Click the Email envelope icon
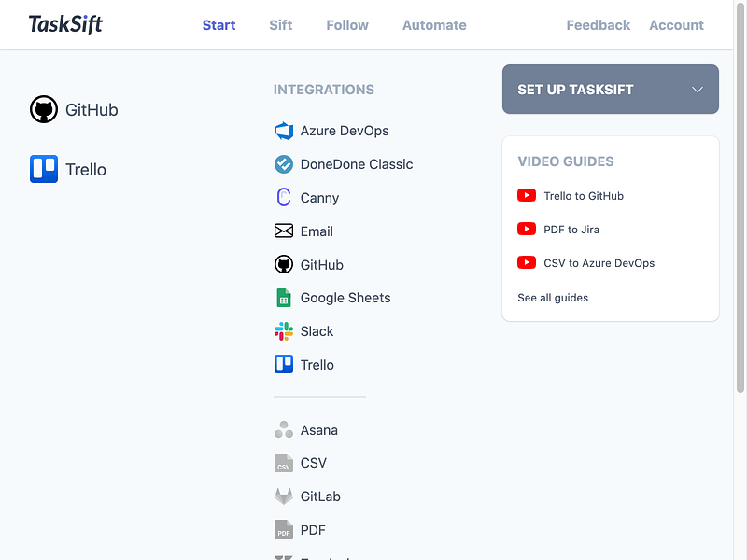The height and width of the screenshot is (560, 747). [x=284, y=231]
